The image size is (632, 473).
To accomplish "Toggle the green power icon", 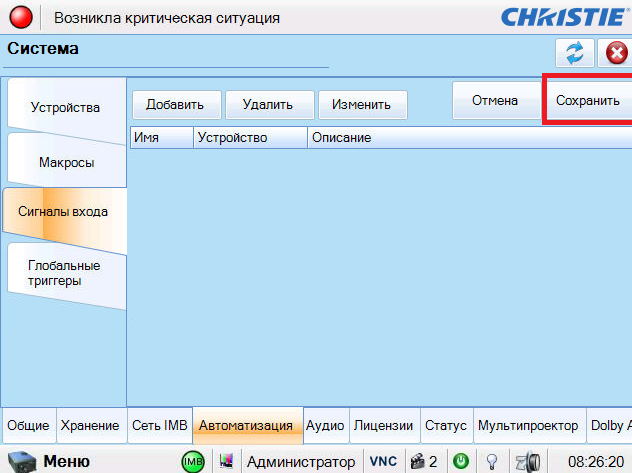I will click(461, 461).
